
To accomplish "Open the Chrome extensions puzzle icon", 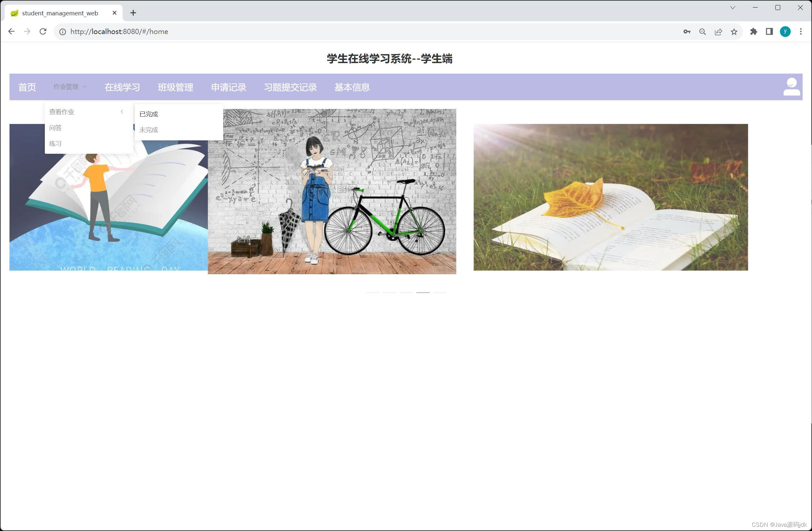I will click(753, 32).
